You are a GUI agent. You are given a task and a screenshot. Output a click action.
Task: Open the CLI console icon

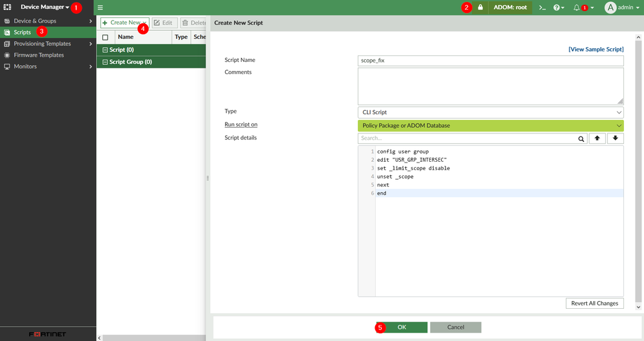coord(543,8)
